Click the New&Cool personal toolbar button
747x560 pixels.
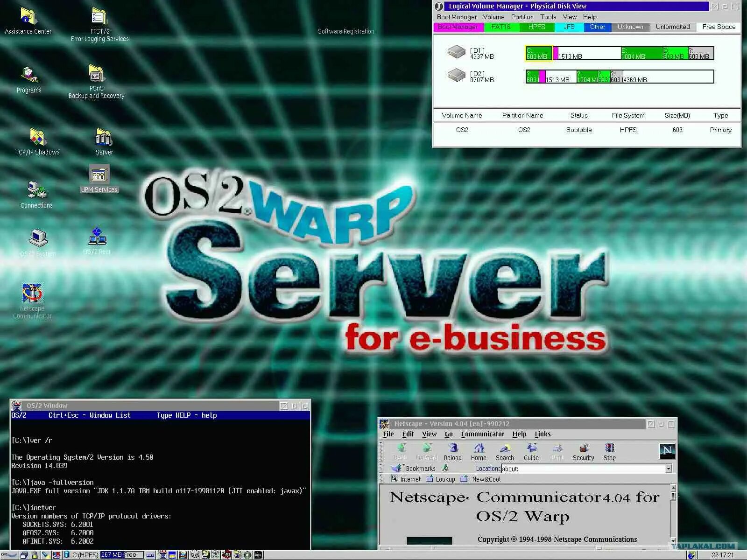pos(480,479)
